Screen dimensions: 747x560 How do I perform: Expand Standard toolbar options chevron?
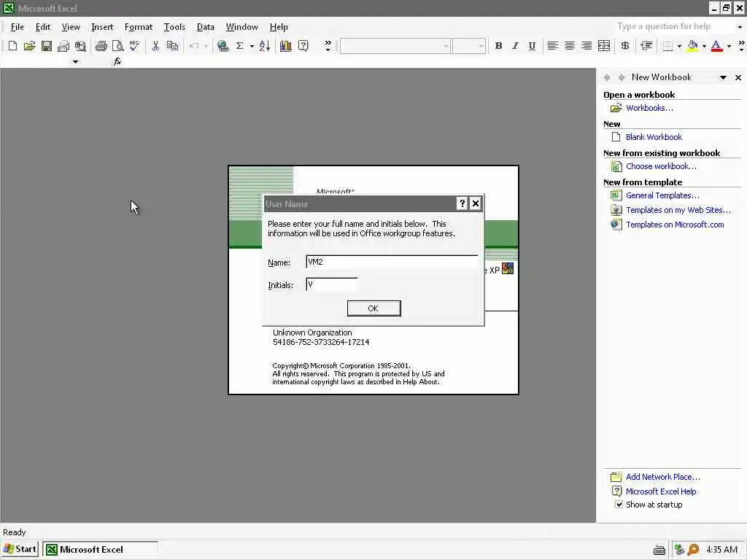click(x=328, y=46)
